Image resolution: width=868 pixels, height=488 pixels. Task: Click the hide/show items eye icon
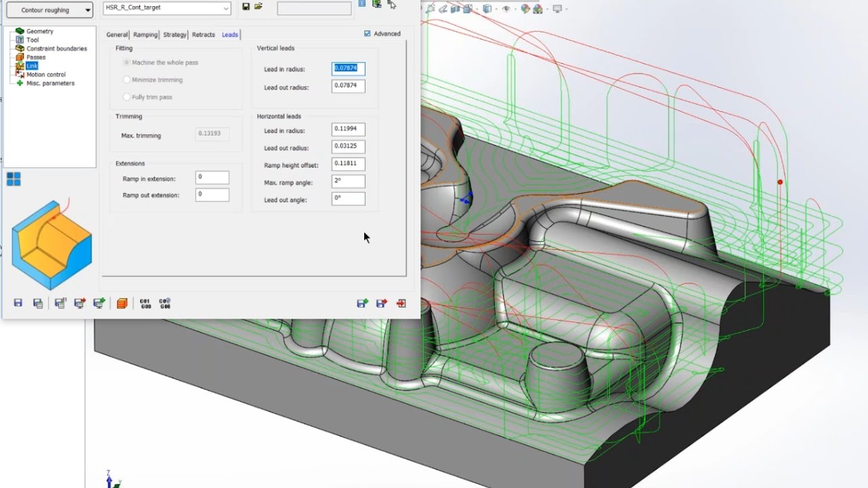[x=506, y=9]
